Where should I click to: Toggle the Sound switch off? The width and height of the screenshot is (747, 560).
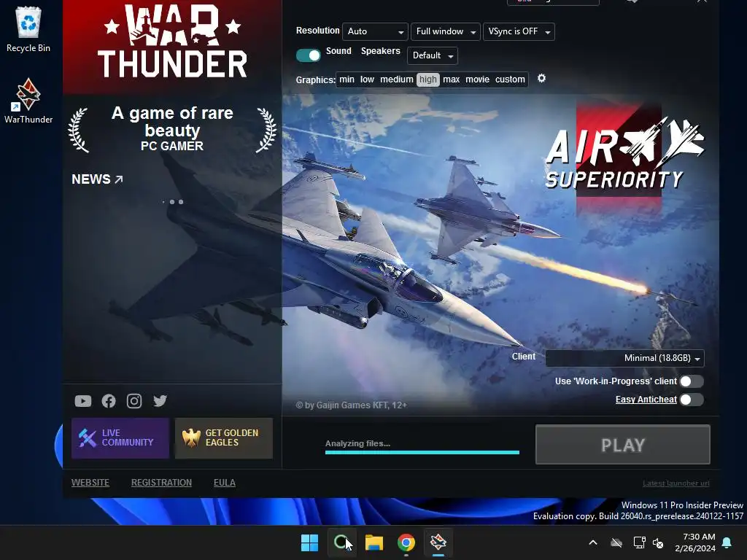(x=309, y=55)
